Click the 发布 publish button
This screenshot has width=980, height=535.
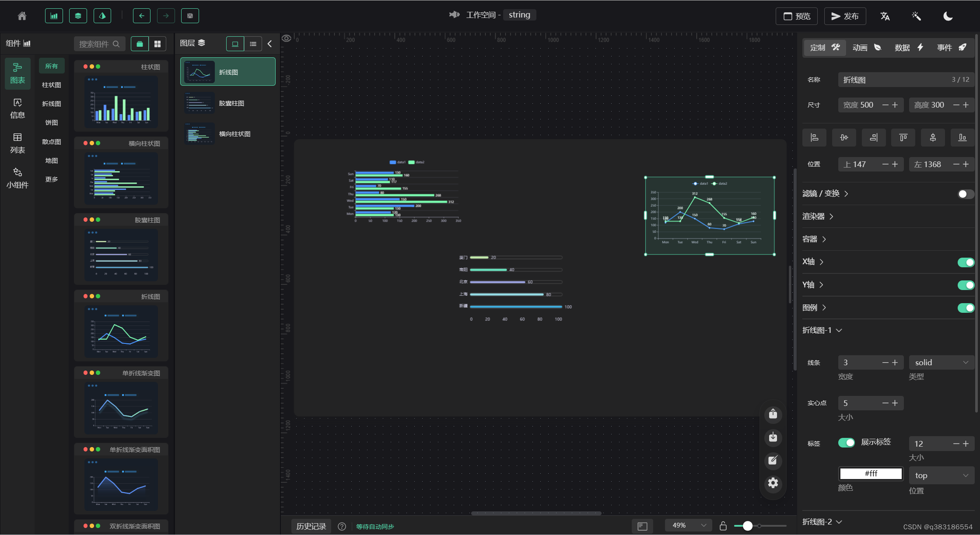point(845,16)
